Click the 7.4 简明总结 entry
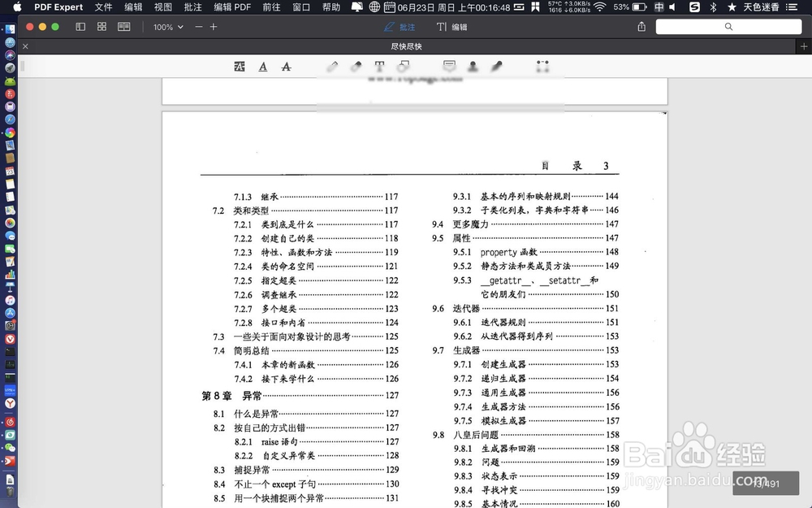This screenshot has width=812, height=508. [305, 351]
